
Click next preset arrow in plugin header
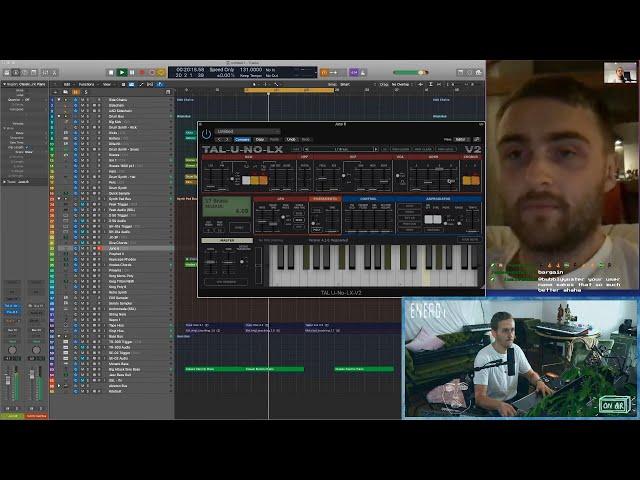227,140
